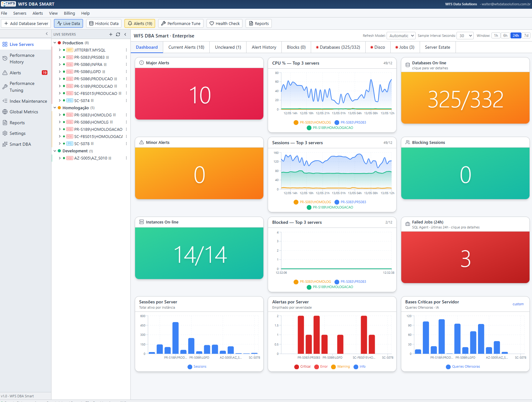Select the 7d window button
The height and width of the screenshot is (402, 532).
tap(526, 36)
